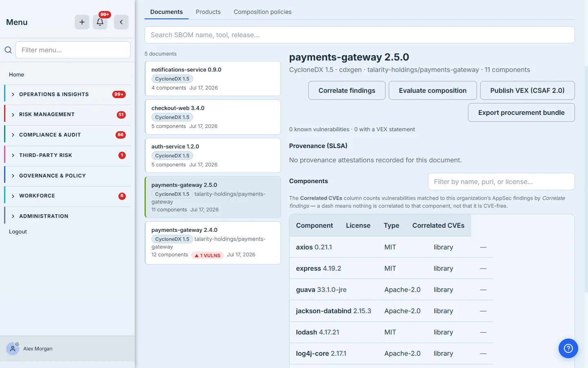Focus the Filter menu input
The height and width of the screenshot is (368, 588).
tap(73, 50)
